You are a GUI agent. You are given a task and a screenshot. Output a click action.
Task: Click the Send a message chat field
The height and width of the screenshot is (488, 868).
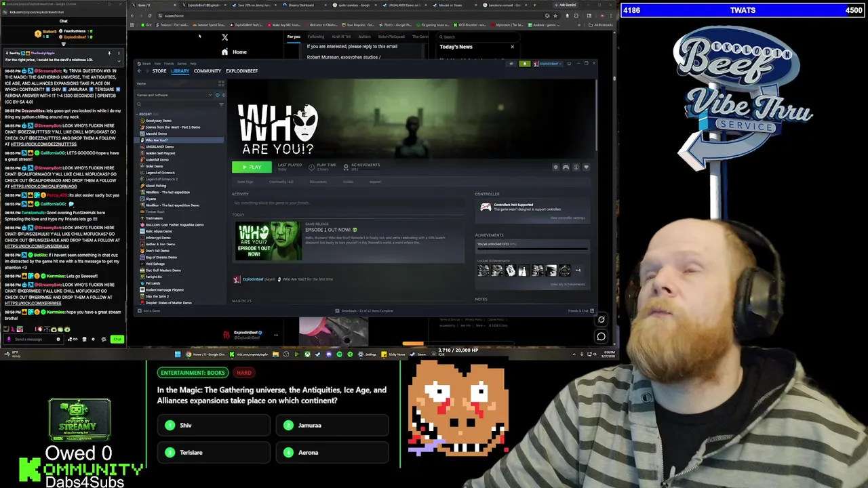coord(33,339)
